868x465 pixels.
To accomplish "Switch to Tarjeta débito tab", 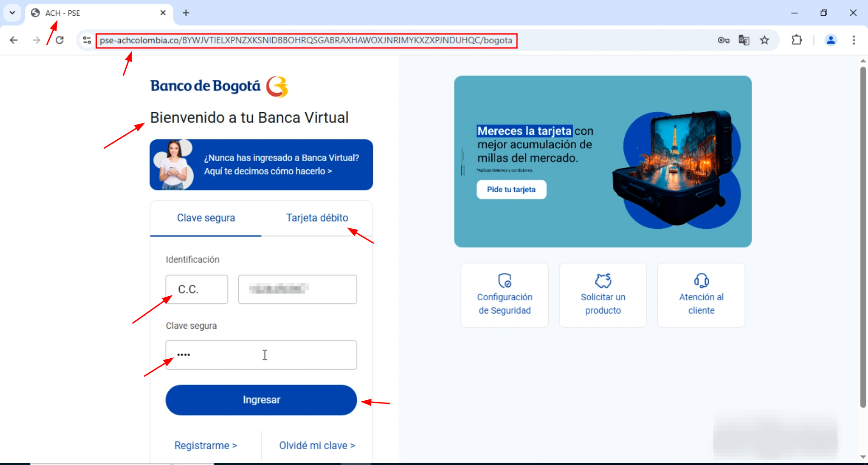I will (317, 218).
